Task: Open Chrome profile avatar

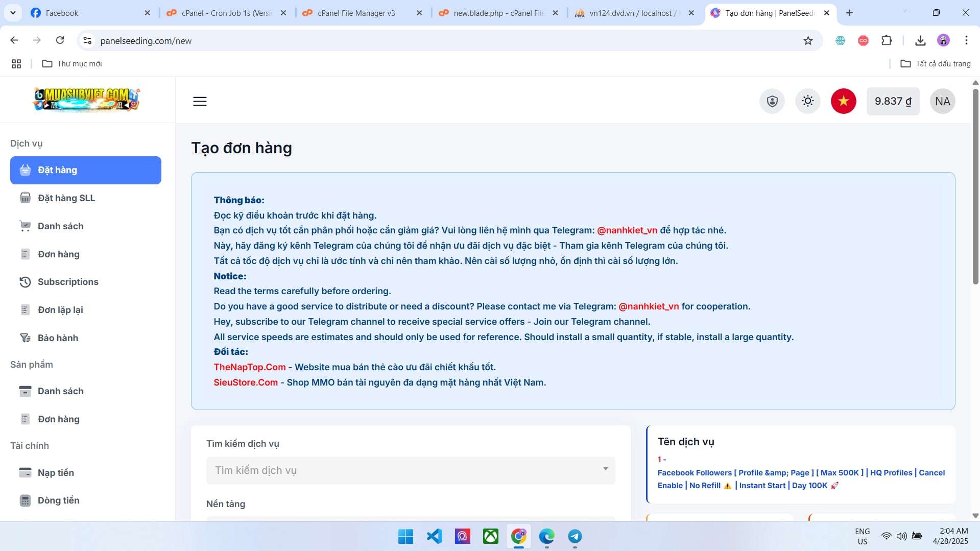Action: [943, 40]
